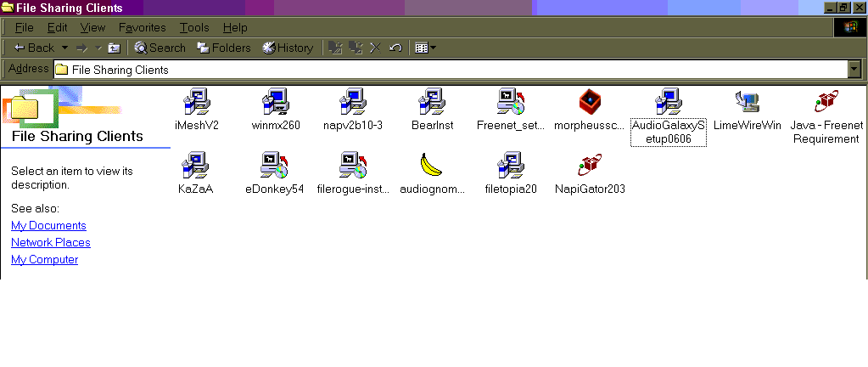Select the filerogue-inst... setup icon
868x367 pixels.
353,165
